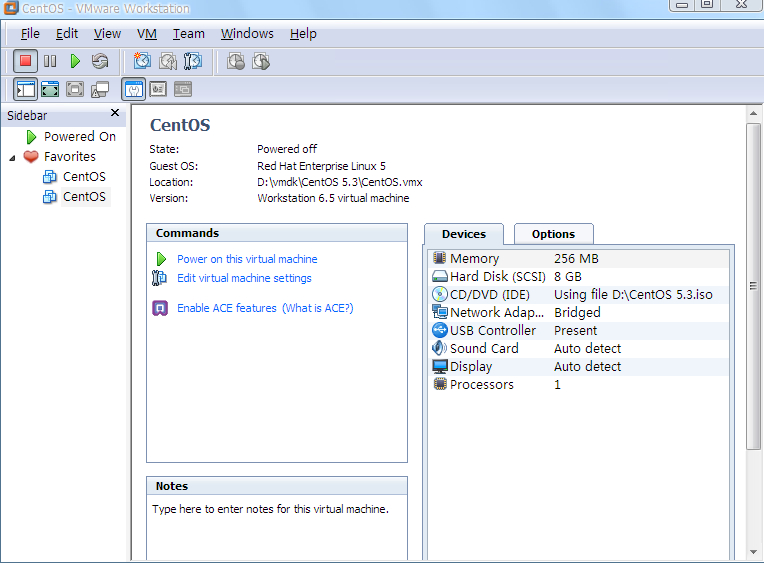Switch to the Devices tab
Image resolution: width=764 pixels, height=563 pixels.
[464, 234]
